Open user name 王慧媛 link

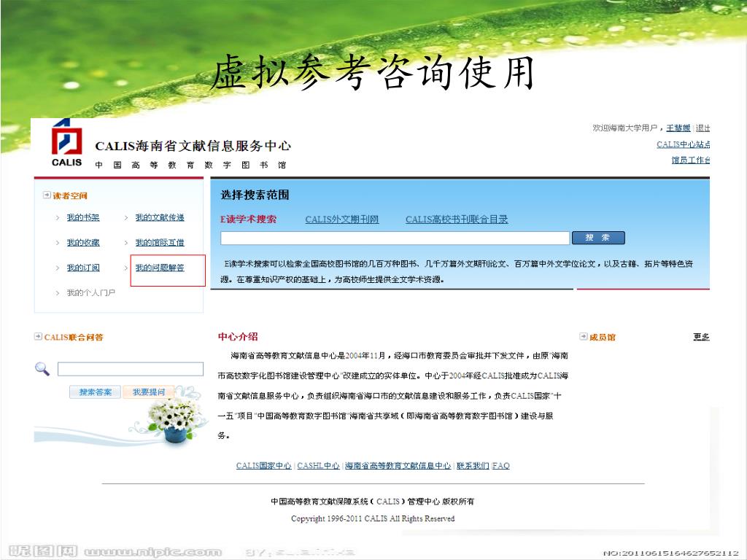pos(678,128)
